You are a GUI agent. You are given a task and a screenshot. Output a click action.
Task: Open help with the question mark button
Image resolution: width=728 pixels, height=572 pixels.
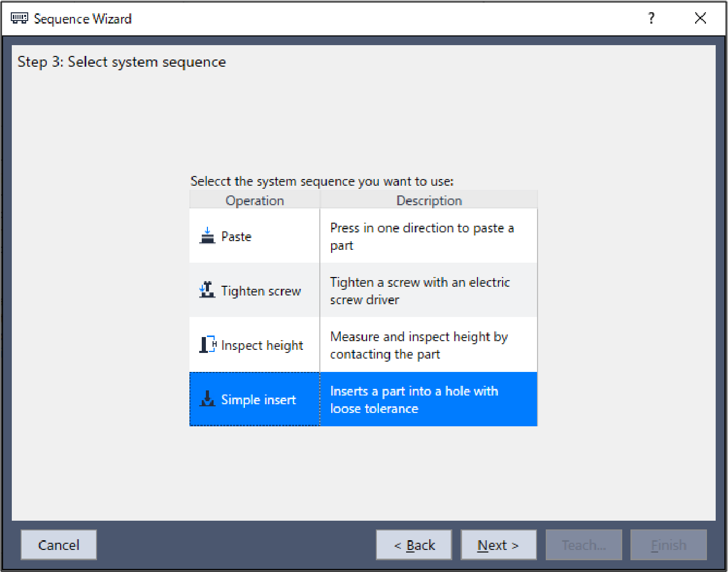pos(651,18)
